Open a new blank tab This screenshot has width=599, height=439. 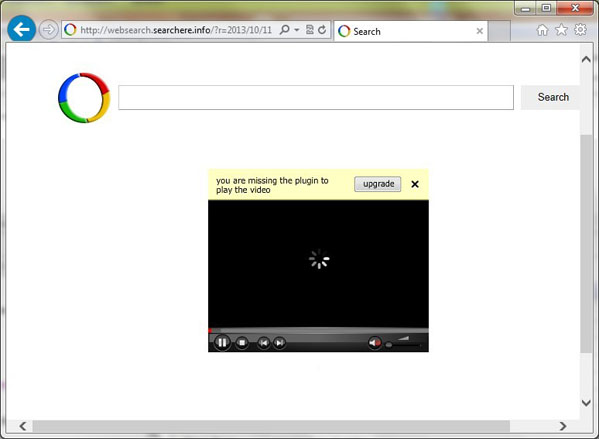click(x=499, y=31)
